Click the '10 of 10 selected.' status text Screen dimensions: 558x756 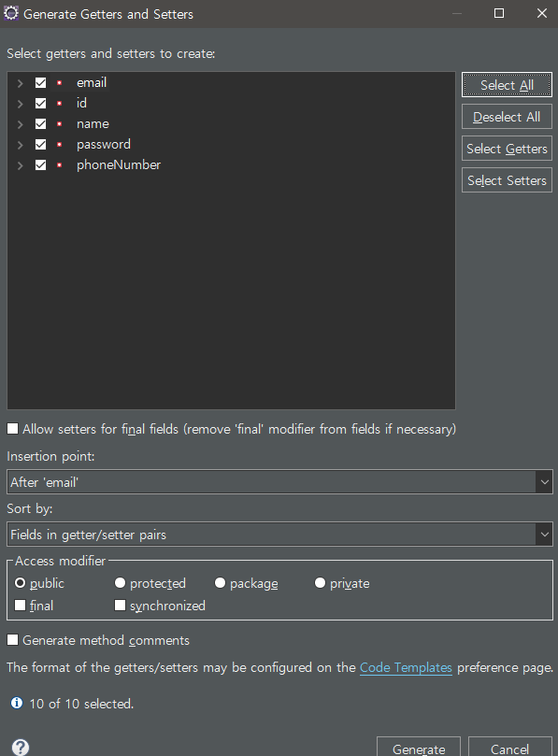click(x=81, y=704)
